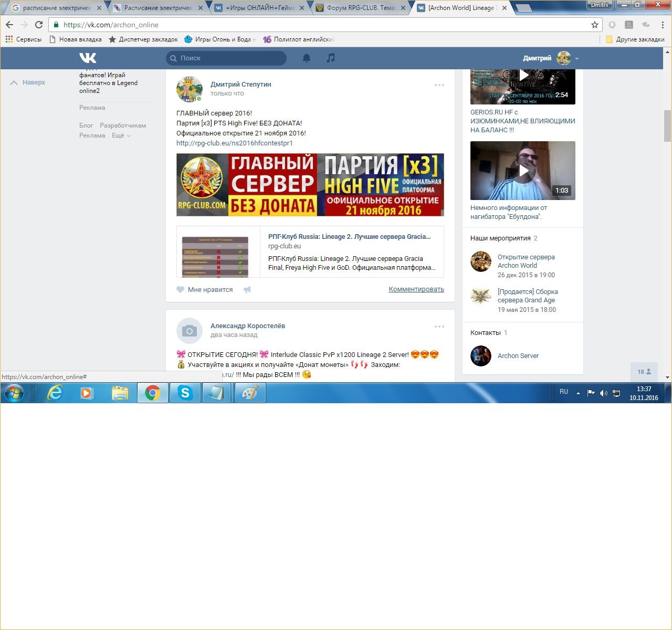Open Дмитрий Степутин profile name
This screenshot has width=672, height=630.
click(241, 84)
